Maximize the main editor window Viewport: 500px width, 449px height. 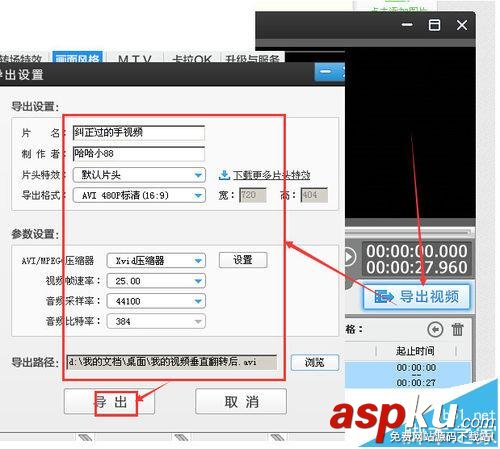434,25
